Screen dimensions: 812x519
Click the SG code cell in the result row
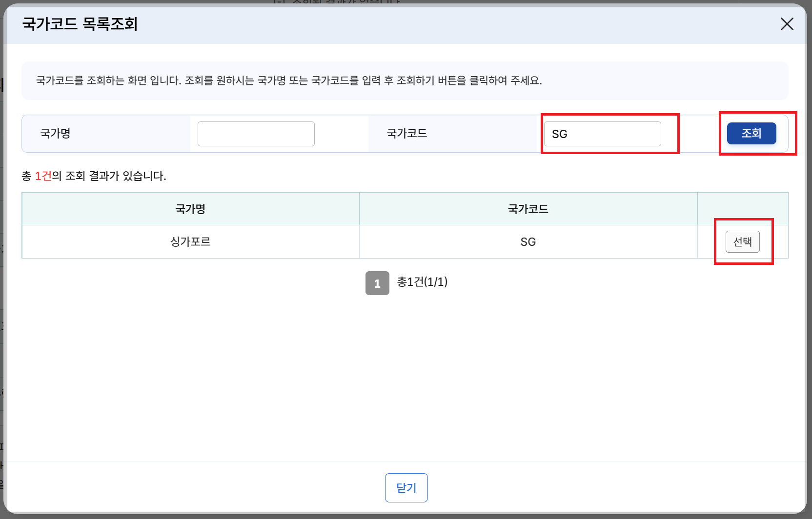point(528,241)
